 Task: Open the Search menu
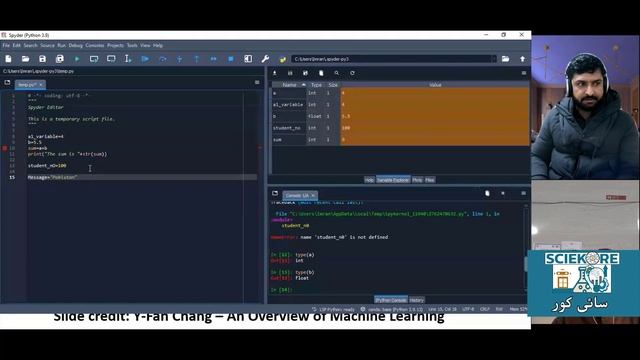[x=31, y=45]
